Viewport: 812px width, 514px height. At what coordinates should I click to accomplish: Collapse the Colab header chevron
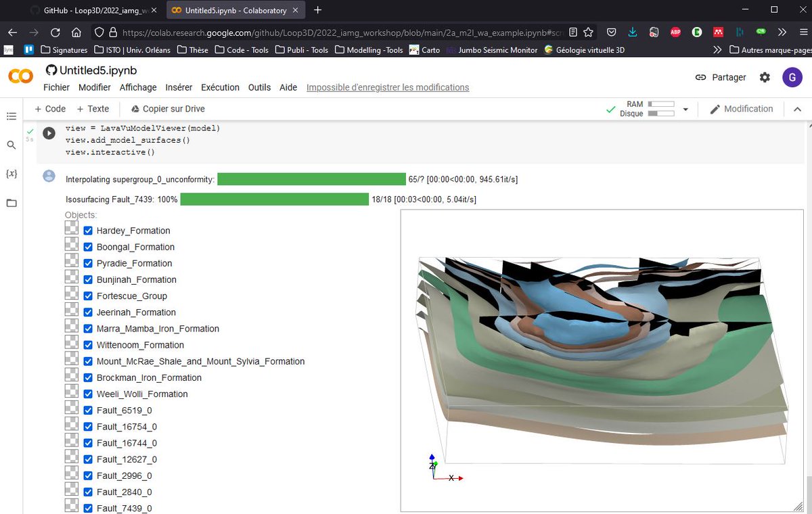point(797,109)
